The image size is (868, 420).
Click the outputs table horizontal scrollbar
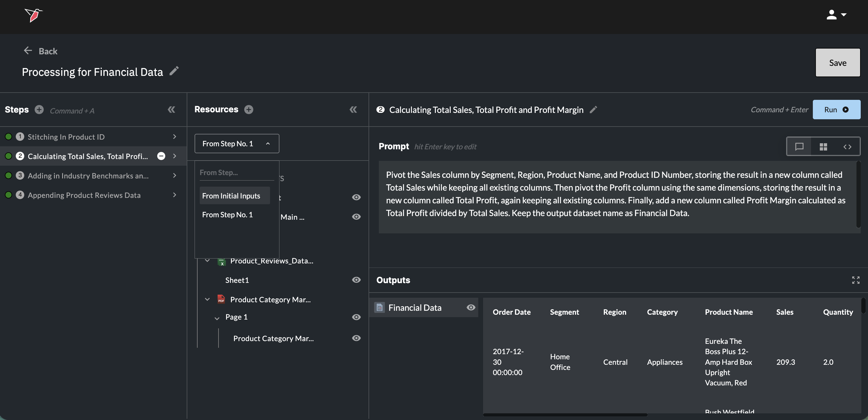565,415
